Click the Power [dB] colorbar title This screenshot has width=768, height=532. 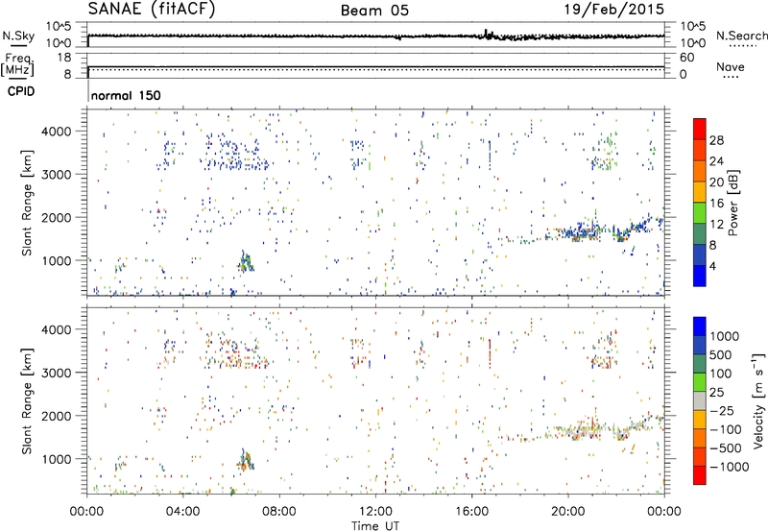tap(733, 203)
